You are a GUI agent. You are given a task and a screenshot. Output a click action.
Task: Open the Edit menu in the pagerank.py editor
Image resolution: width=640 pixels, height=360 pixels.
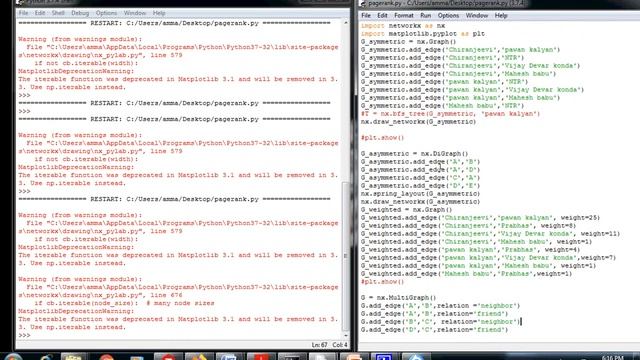pyautogui.click(x=382, y=16)
